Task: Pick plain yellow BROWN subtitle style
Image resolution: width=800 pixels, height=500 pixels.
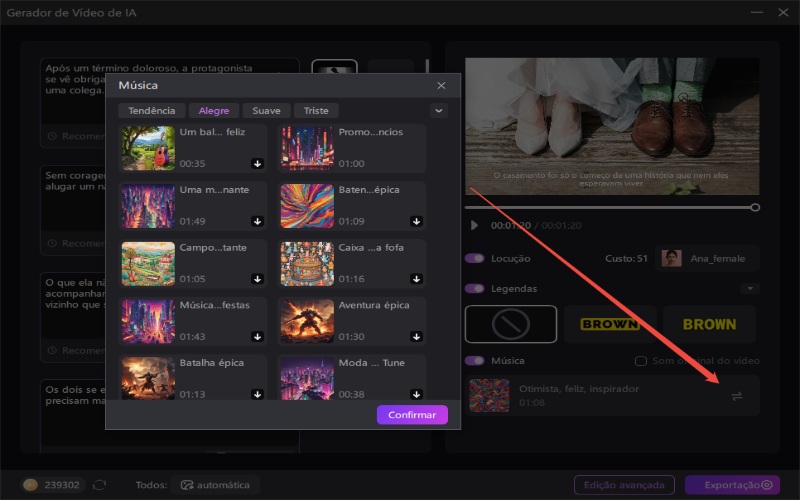Action: coord(710,324)
